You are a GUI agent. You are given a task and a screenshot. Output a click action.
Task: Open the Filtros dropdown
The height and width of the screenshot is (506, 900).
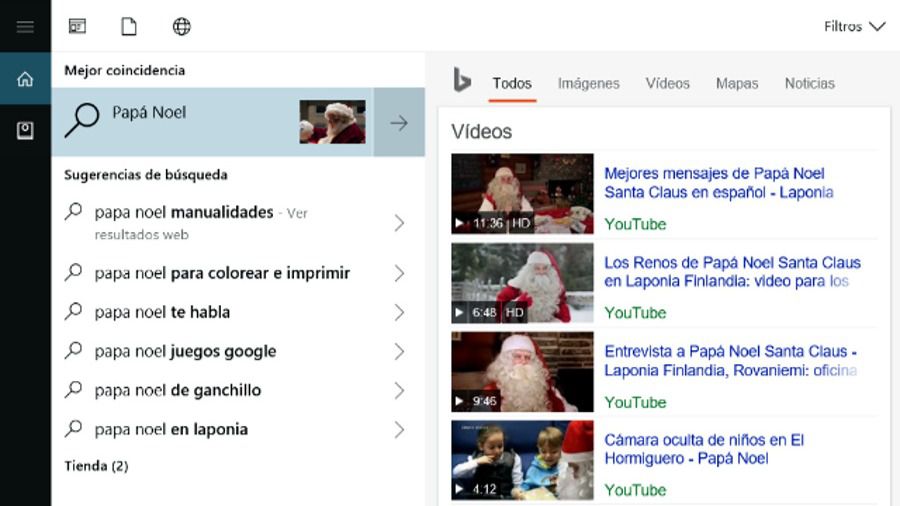pos(854,27)
